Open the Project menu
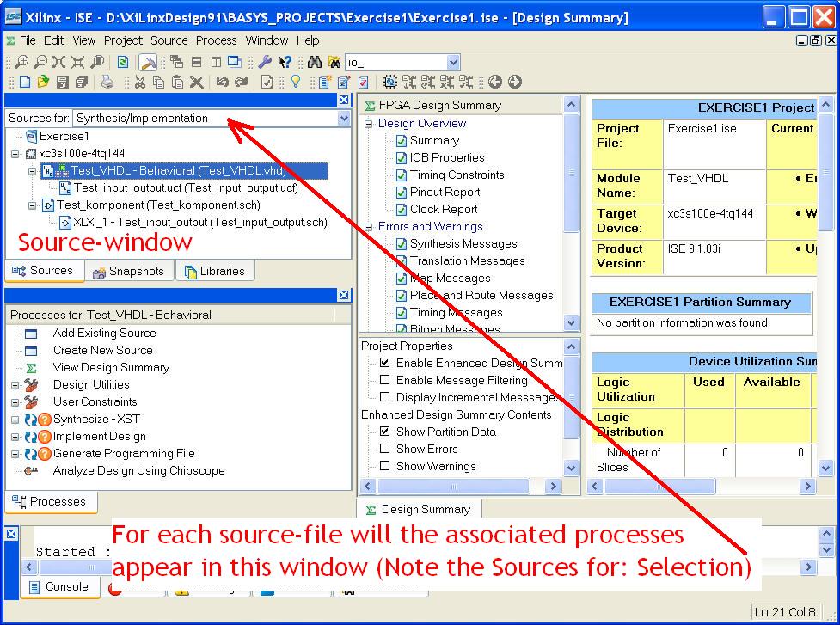Screen dimensions: 840x625 tap(123, 40)
